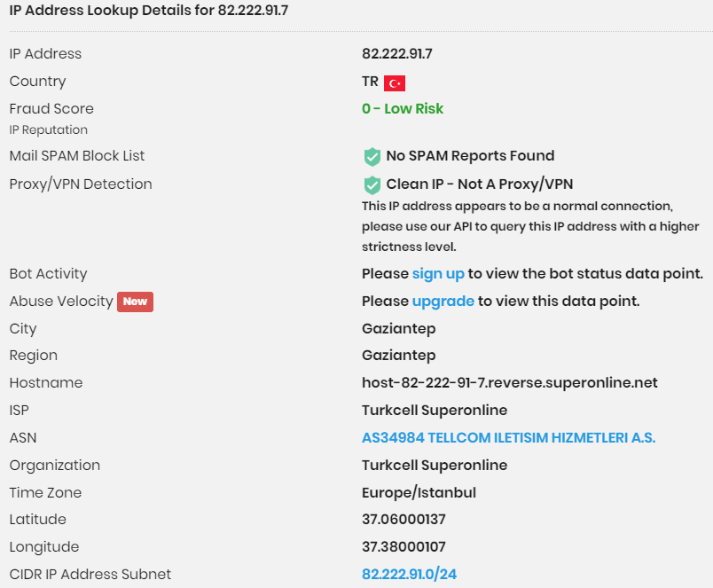Screen dimensions: 713x588
Task: Click the ISP value Turkcell Superonline
Action: [435, 411]
